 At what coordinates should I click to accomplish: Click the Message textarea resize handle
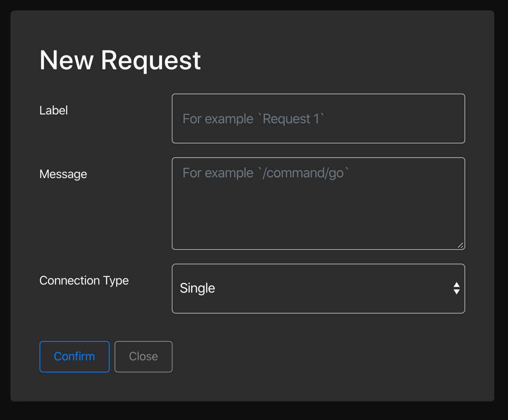tap(460, 245)
